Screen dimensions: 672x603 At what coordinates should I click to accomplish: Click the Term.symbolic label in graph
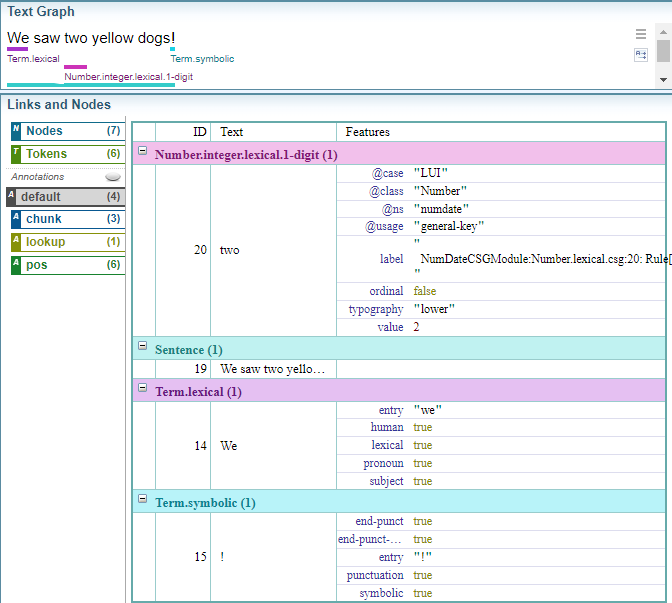pyautogui.click(x=202, y=59)
